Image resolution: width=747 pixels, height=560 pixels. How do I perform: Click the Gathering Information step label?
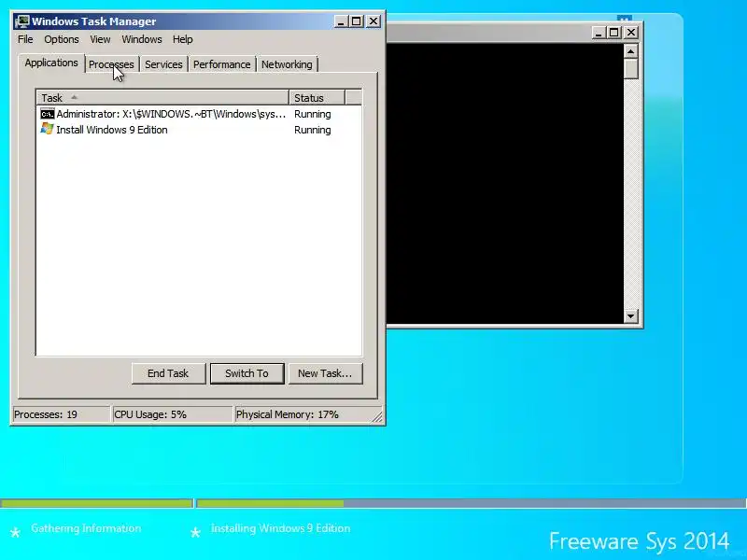point(86,528)
